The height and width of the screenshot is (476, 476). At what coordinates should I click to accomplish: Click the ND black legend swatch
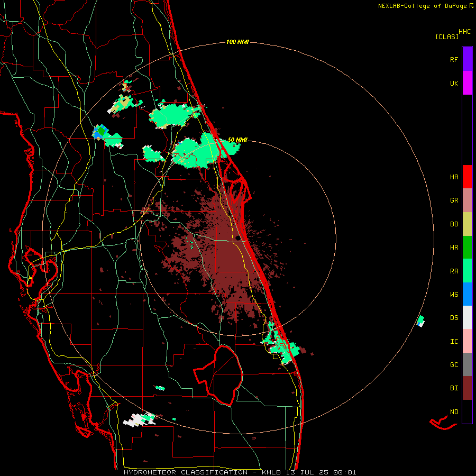[x=467, y=411]
